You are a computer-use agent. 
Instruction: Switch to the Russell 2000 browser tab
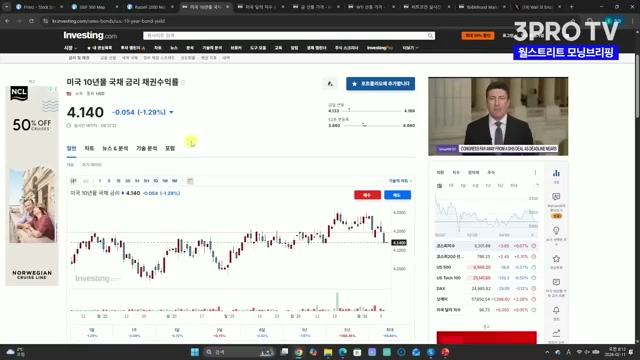coord(151,7)
